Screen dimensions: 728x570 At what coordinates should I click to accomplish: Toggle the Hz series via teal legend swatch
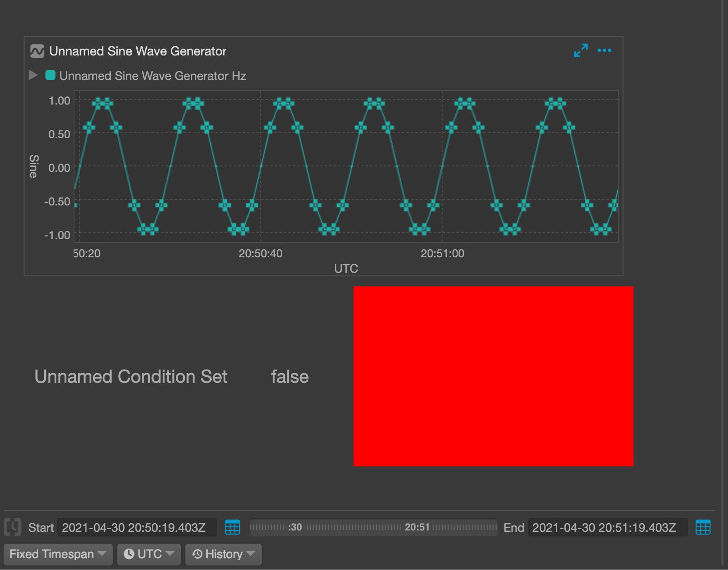(50, 75)
